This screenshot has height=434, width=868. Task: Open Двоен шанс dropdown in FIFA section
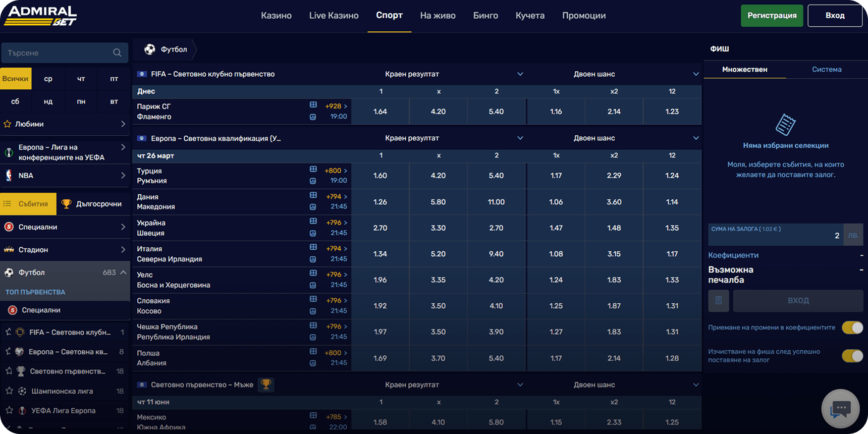coord(696,74)
